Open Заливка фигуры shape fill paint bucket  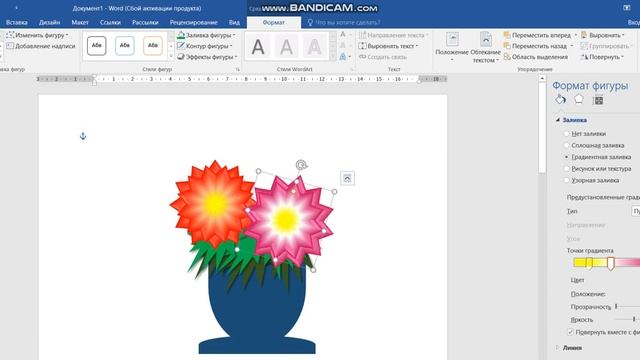click(x=181, y=35)
